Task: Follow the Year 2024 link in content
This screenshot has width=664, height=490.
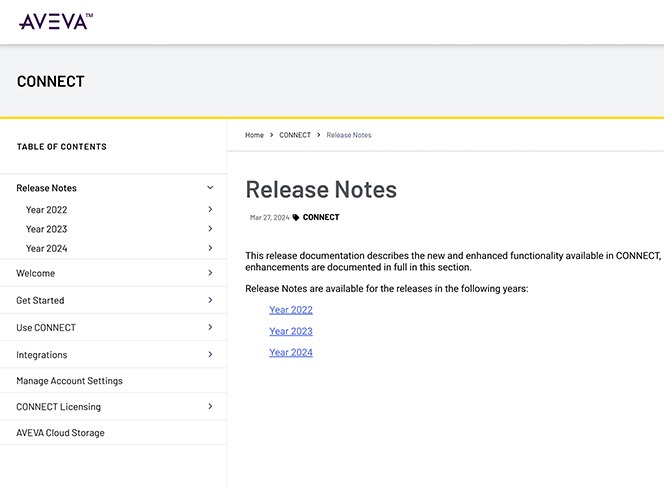Action: (x=291, y=352)
